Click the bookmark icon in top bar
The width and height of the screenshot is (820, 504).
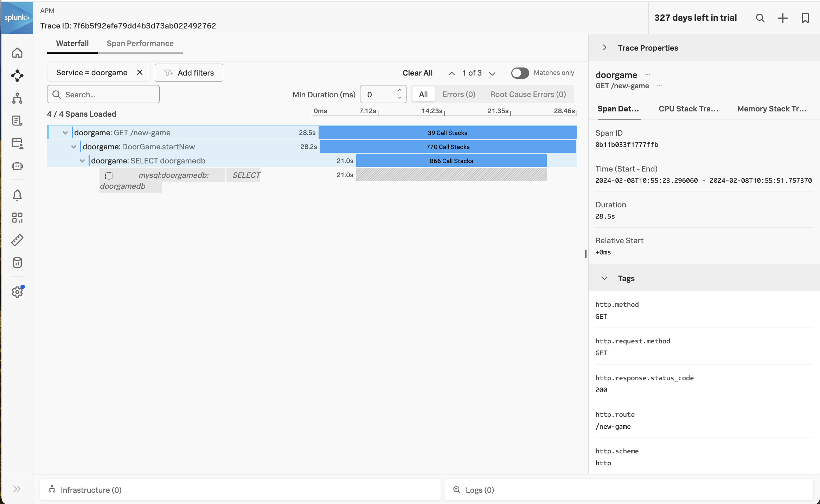[805, 18]
